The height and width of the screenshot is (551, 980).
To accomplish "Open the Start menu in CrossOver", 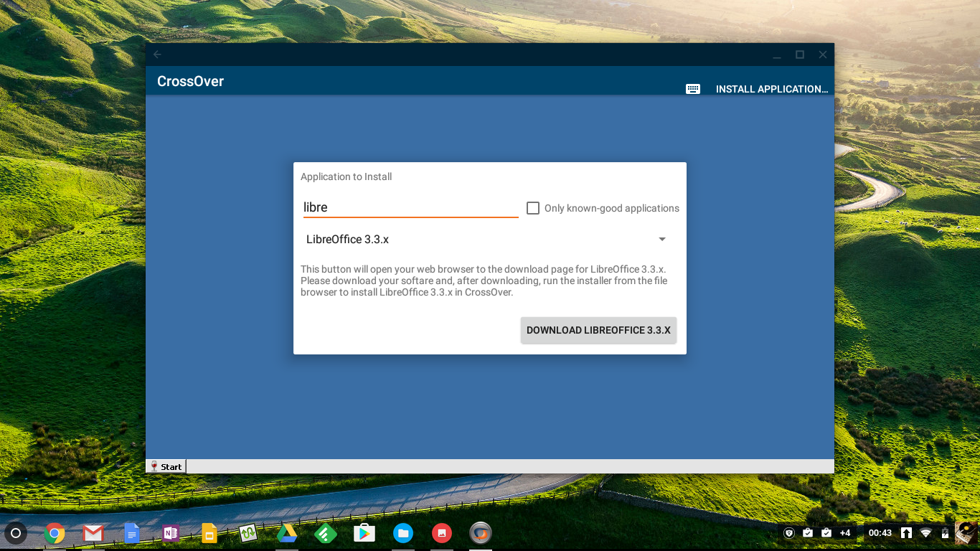I will point(166,466).
